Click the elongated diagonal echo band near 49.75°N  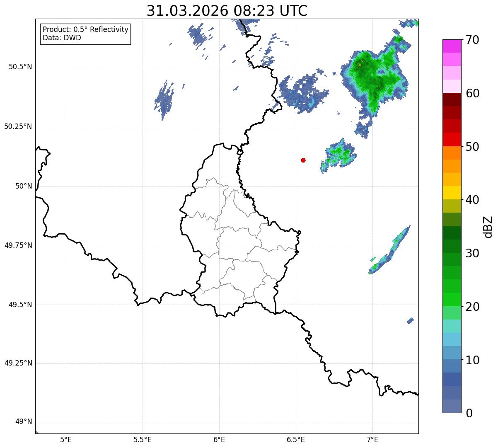tap(390, 250)
